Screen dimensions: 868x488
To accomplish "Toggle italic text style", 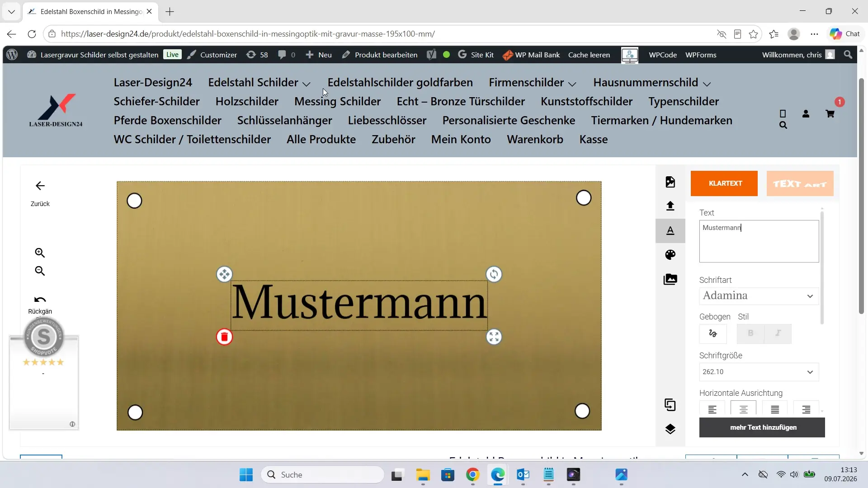I will (778, 333).
